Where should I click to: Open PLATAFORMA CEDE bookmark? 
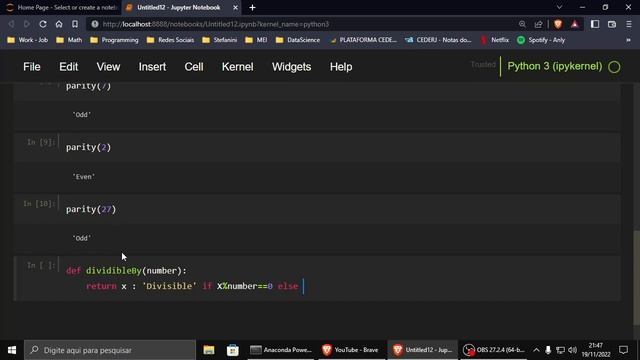coord(363,40)
